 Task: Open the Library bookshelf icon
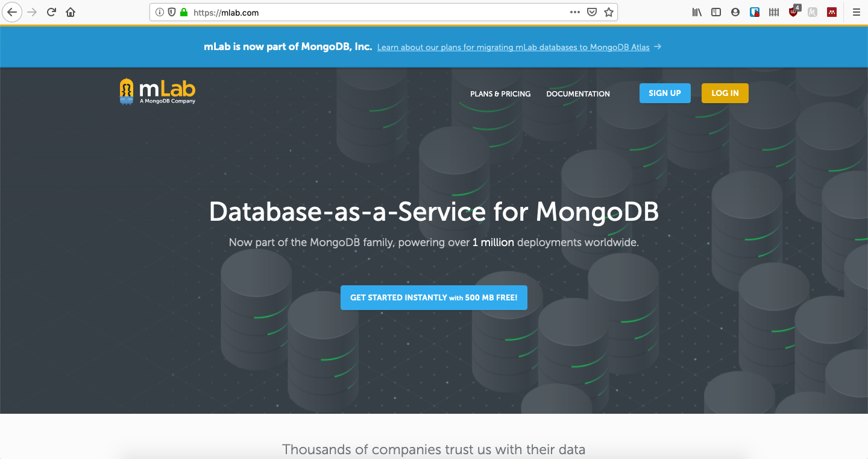pos(697,12)
